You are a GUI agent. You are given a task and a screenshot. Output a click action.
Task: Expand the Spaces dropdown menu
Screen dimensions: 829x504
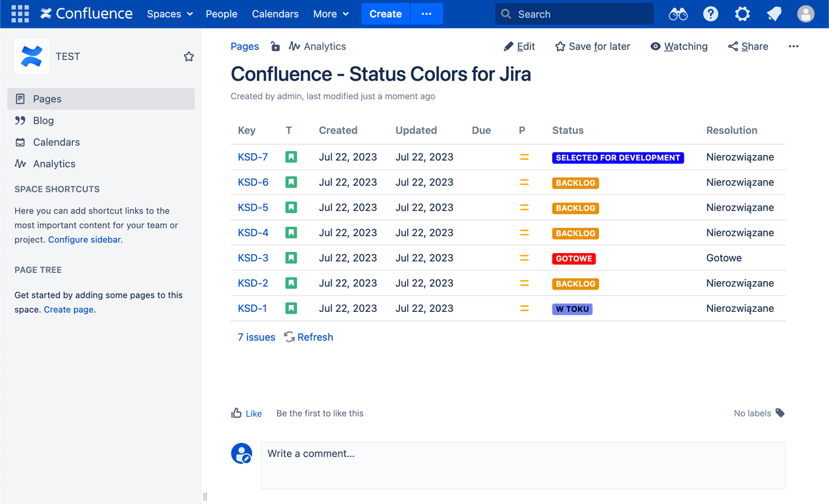(170, 14)
